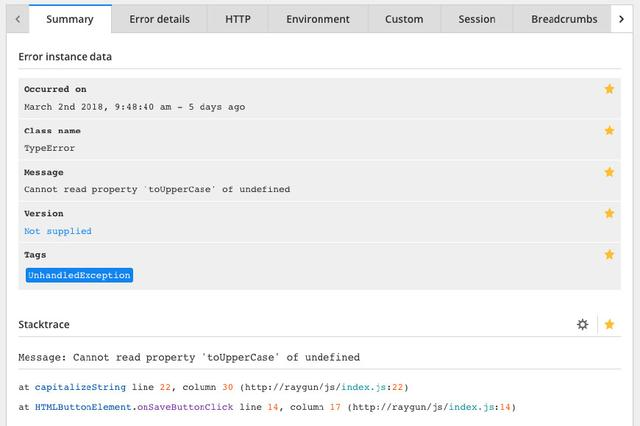The image size is (640, 426).
Task: Show the Breadcrumbs tab
Action: [x=564, y=19]
